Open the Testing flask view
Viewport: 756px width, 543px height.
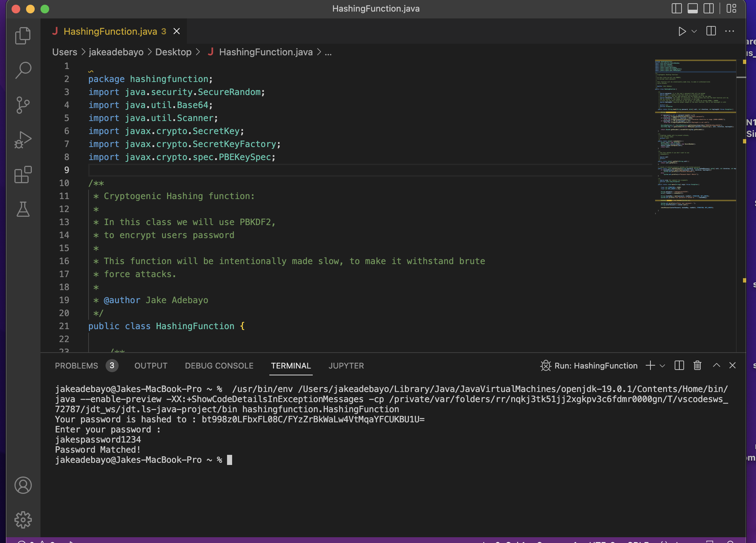(x=23, y=209)
